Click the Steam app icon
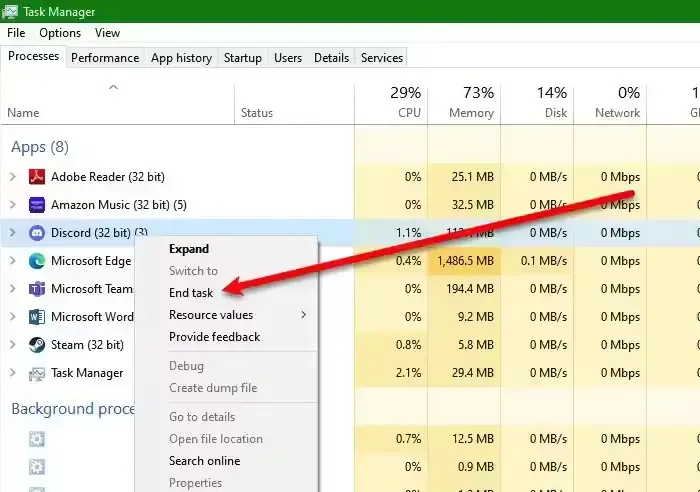This screenshot has height=492, width=700. click(x=37, y=345)
